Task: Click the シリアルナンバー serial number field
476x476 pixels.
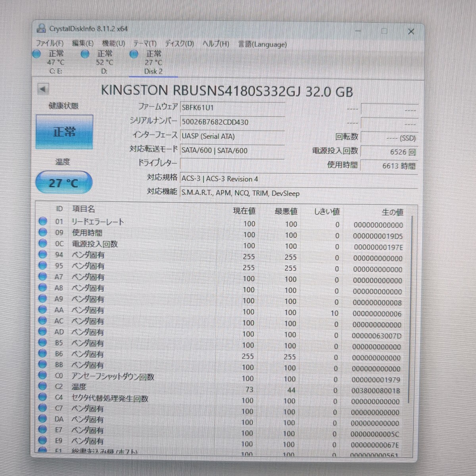Action: click(x=232, y=122)
